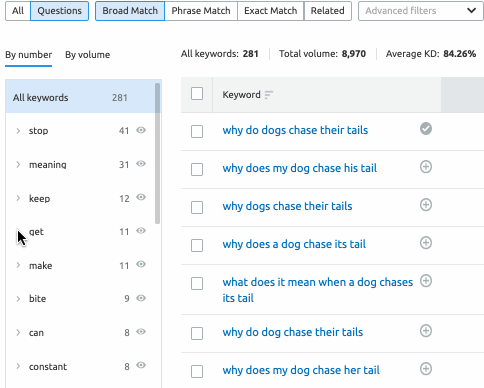The height and width of the screenshot is (388, 484).
Task: Add 'why does my dog chase his tail' via plus icon
Action: (x=426, y=167)
